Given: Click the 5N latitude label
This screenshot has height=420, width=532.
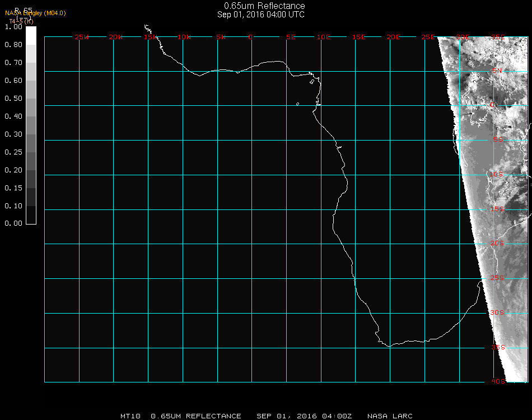Looking at the screenshot, I should (497, 71).
